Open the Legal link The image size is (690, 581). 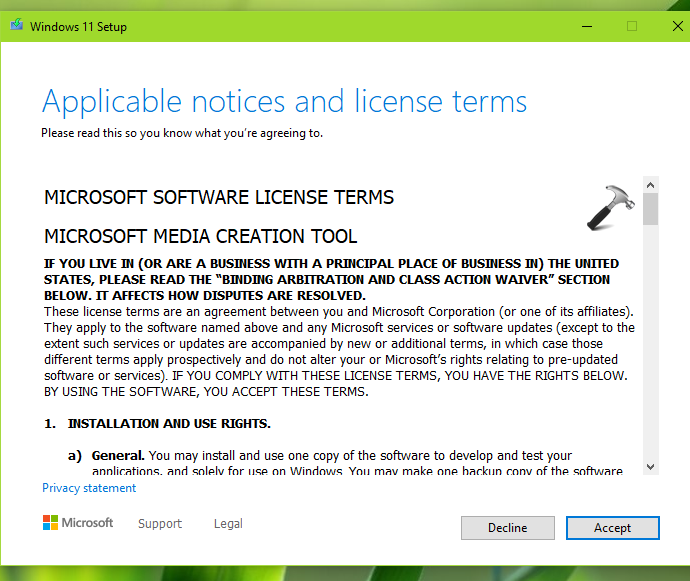[x=228, y=524]
